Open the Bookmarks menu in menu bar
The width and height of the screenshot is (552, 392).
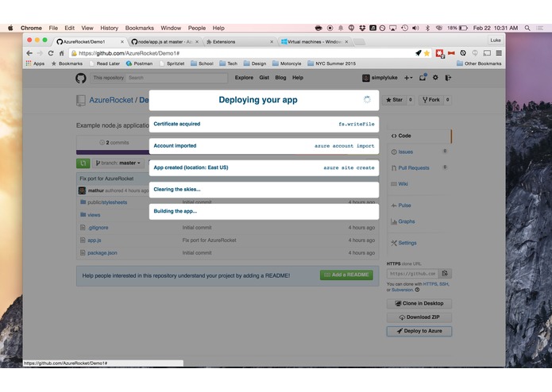coord(140,28)
